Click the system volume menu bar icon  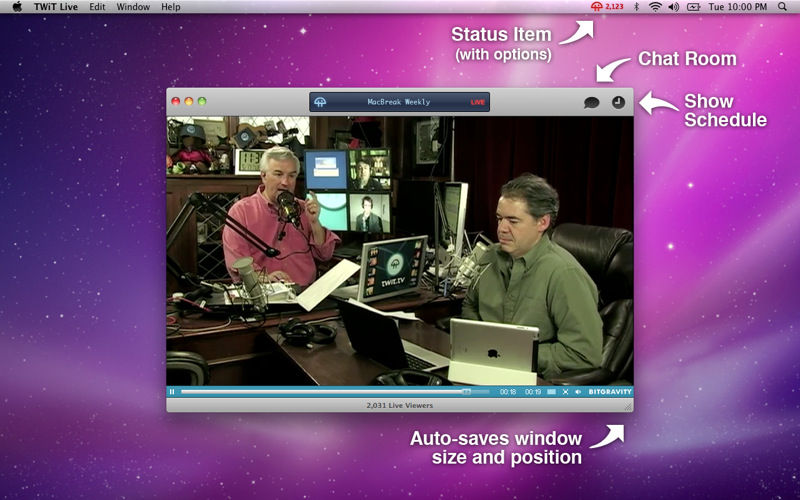673,7
